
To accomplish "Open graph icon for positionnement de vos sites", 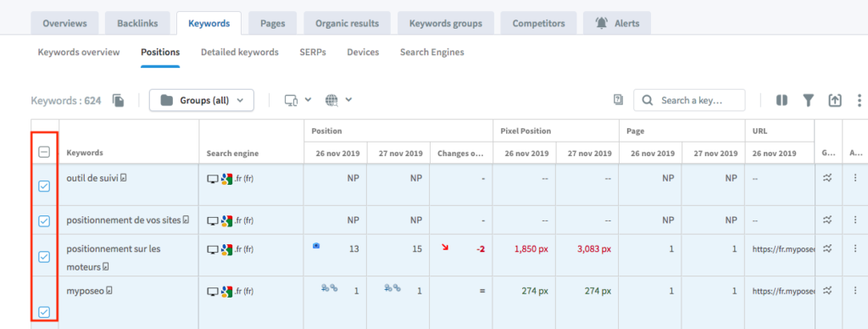I will tap(828, 220).
